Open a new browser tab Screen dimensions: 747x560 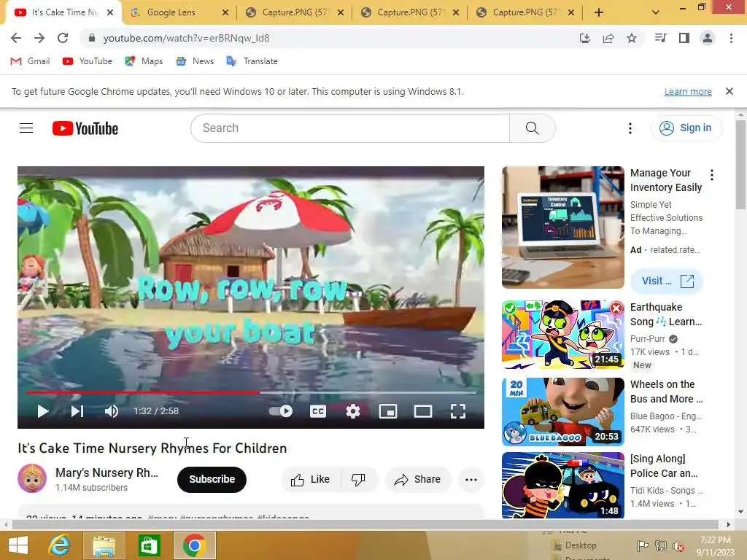[x=599, y=12]
